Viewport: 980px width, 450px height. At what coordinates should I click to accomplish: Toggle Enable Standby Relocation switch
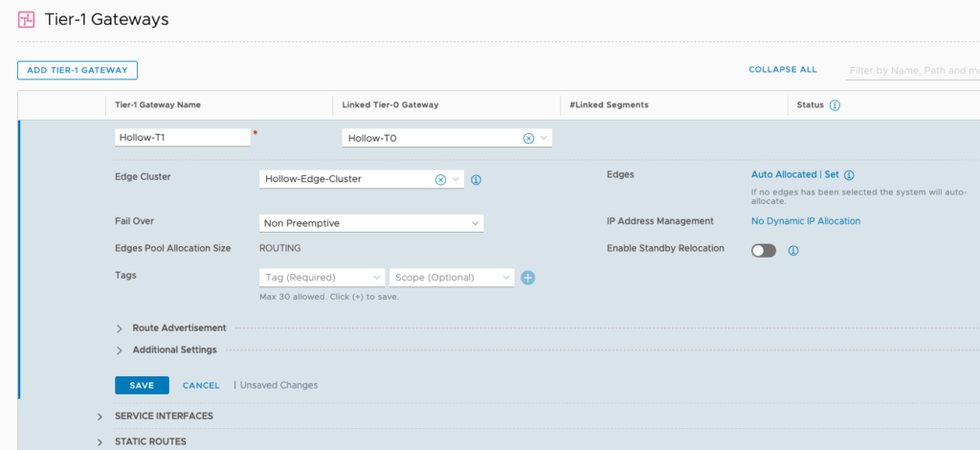point(764,250)
